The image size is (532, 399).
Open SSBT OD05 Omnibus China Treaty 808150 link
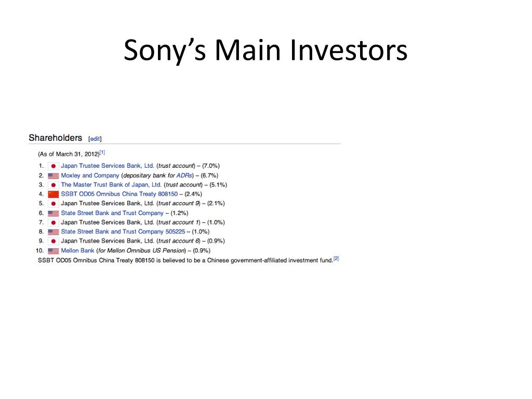119,194
